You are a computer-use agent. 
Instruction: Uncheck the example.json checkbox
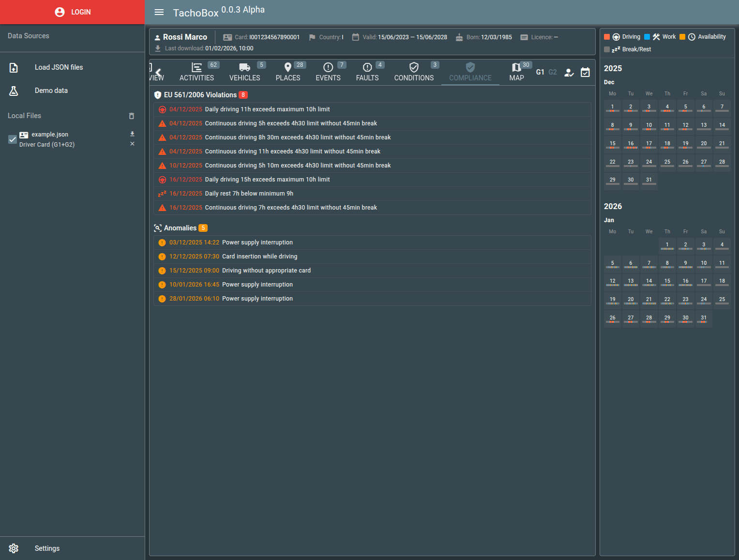tap(13, 139)
